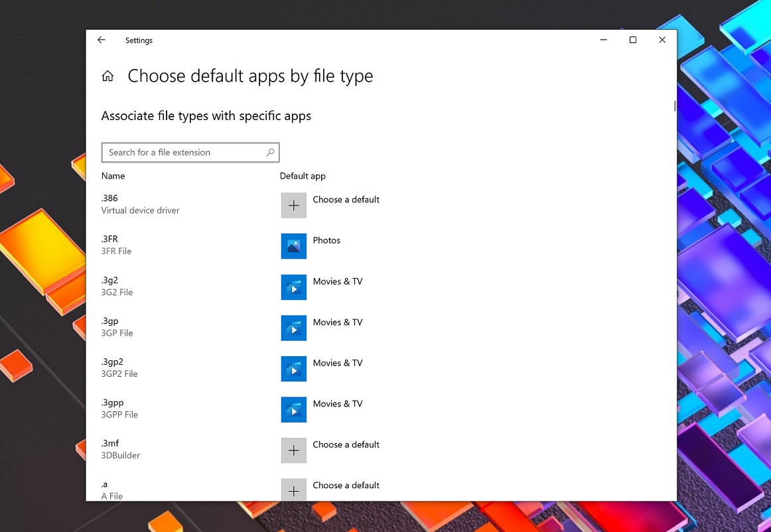This screenshot has height=532, width=771.
Task: Click the back arrow in Settings
Action: 101,40
